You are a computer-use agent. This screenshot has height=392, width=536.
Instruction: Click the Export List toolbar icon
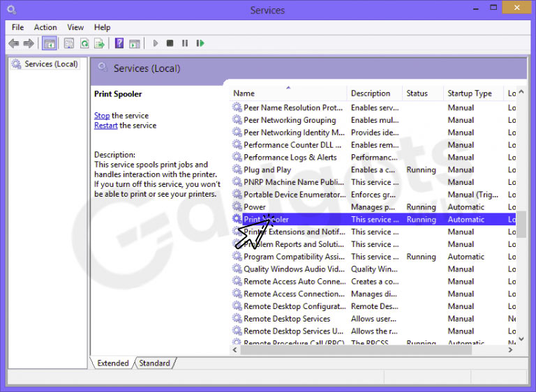[100, 43]
